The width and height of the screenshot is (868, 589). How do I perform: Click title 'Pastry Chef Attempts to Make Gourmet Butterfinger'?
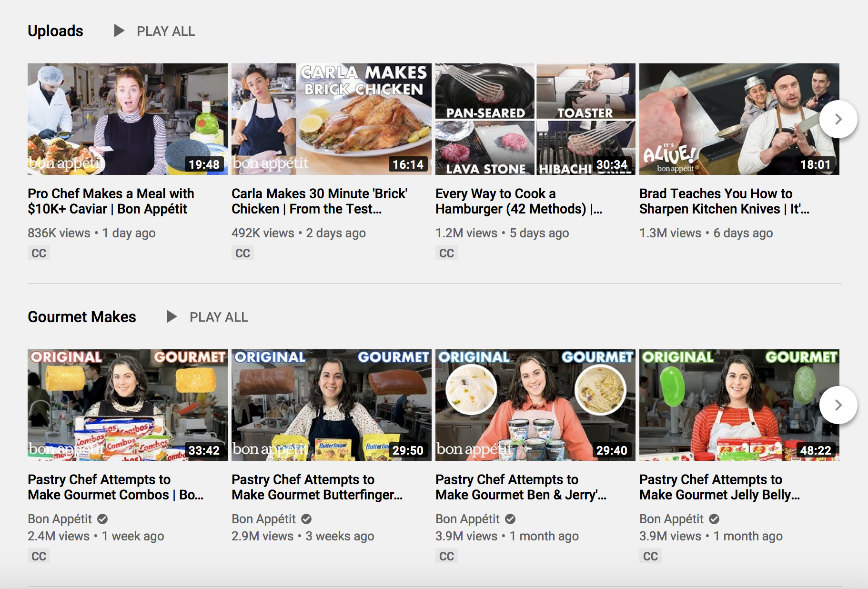point(317,487)
